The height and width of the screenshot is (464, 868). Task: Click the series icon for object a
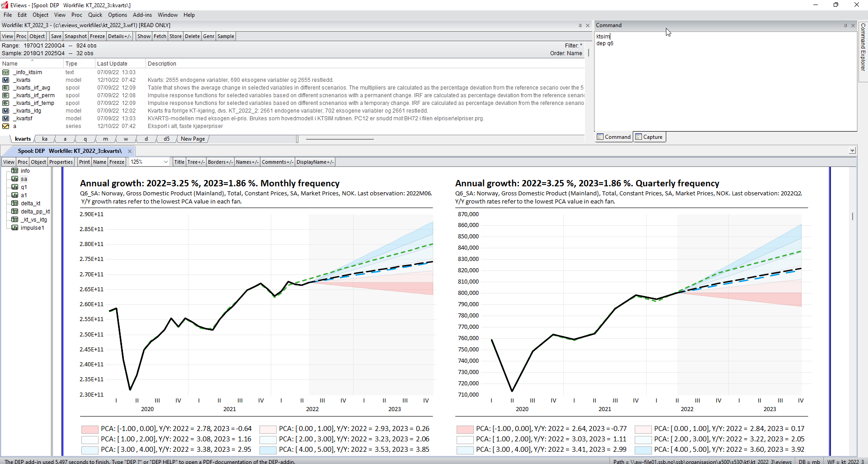6,126
